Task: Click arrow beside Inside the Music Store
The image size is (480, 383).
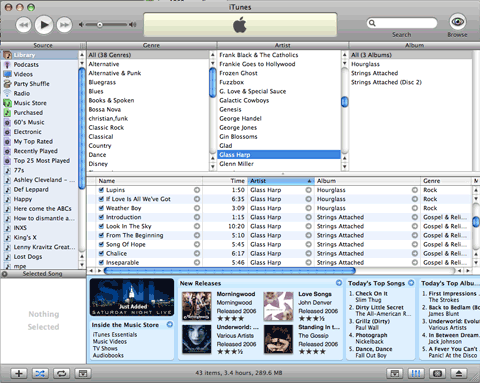Action: tap(170, 324)
